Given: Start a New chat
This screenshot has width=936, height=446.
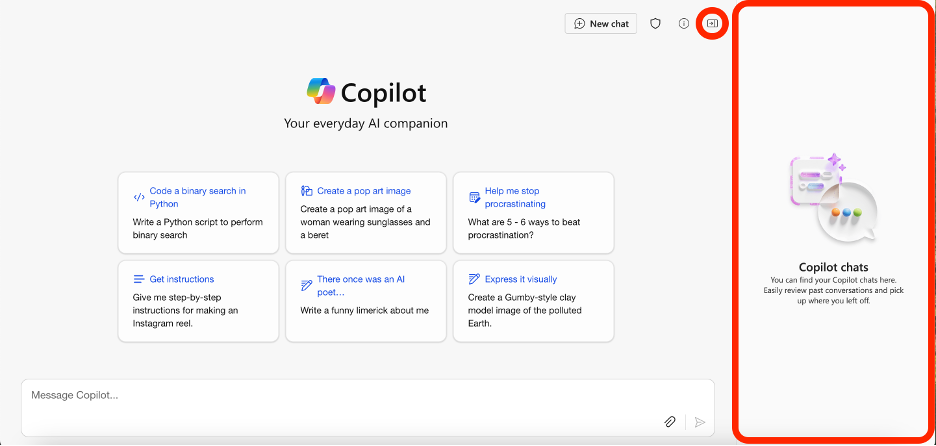Looking at the screenshot, I should click(x=601, y=24).
